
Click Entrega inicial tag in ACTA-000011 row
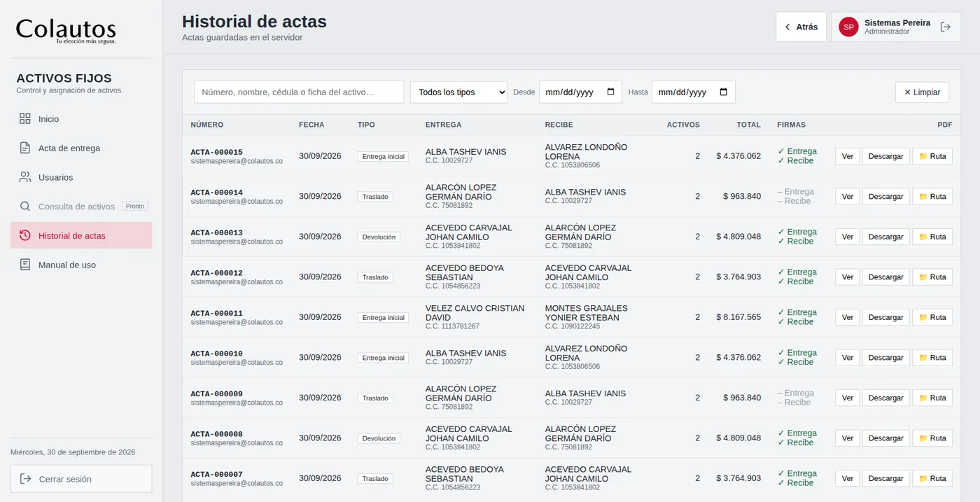click(x=383, y=318)
